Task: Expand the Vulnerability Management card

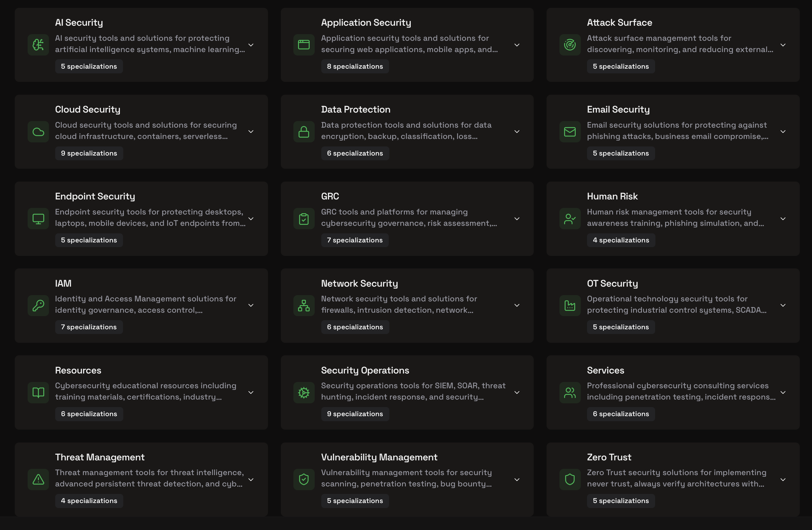Action: (517, 479)
